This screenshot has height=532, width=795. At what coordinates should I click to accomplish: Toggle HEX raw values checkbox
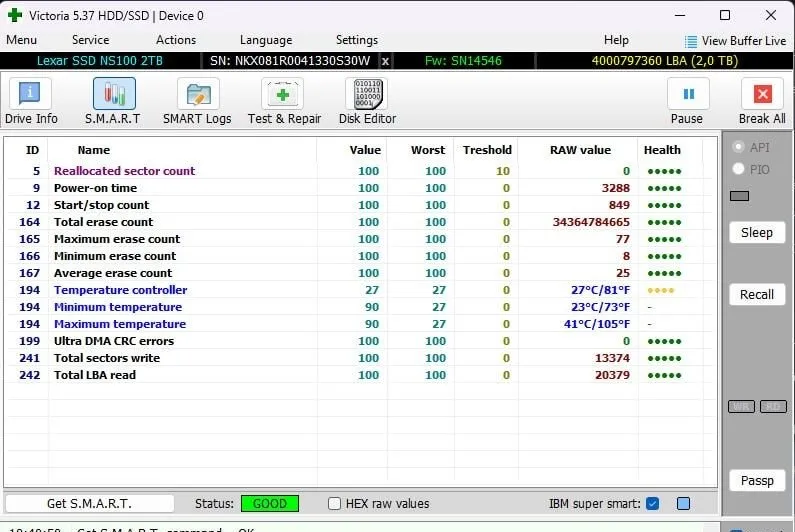pyautogui.click(x=334, y=504)
